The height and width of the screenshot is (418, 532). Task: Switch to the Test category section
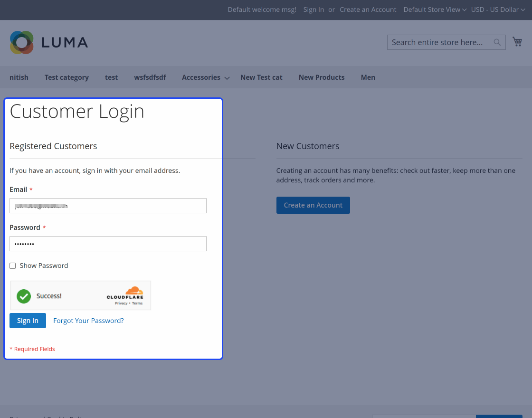pos(66,77)
